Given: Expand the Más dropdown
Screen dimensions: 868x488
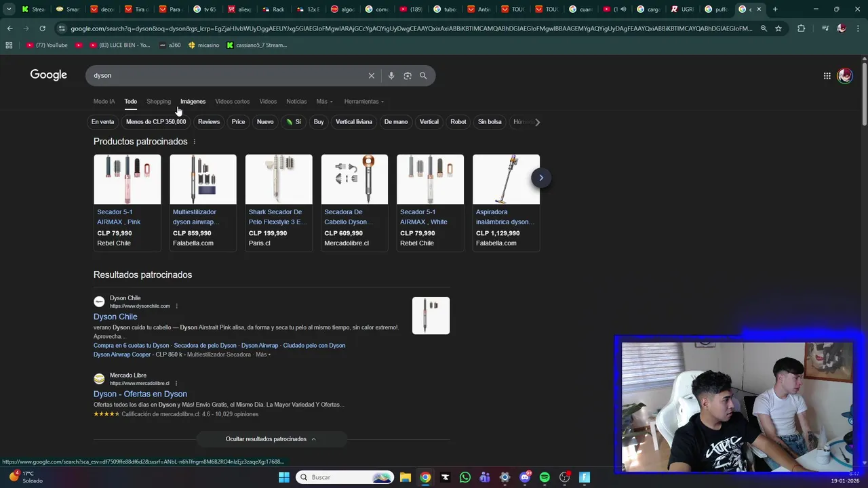Looking at the screenshot, I should (324, 102).
